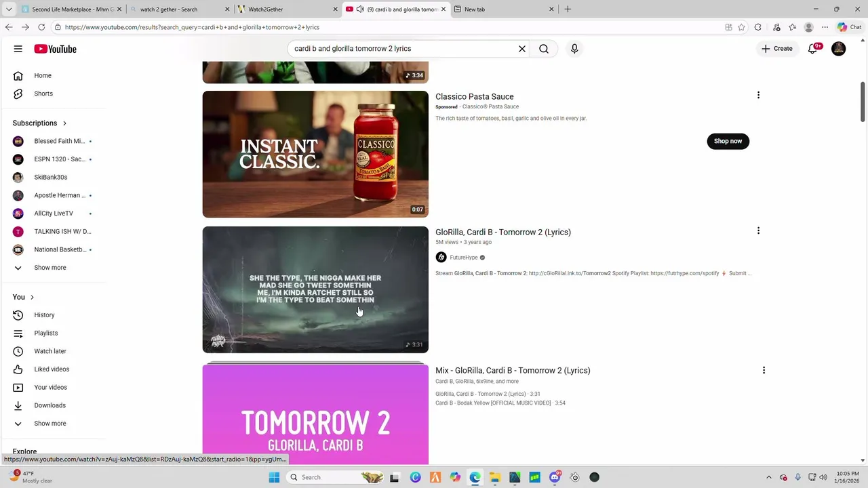Open the Windows taskbar Search box
Screen dimensions: 868x488
tap(336, 477)
